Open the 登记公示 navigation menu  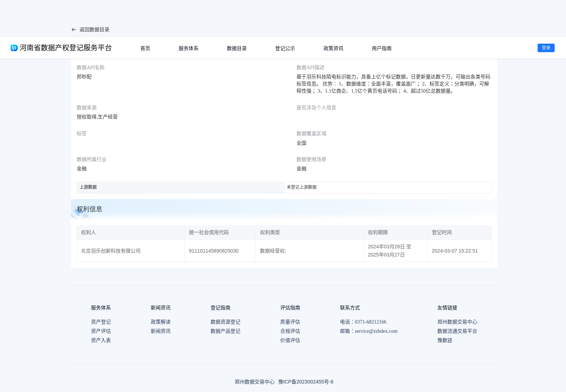pos(285,48)
